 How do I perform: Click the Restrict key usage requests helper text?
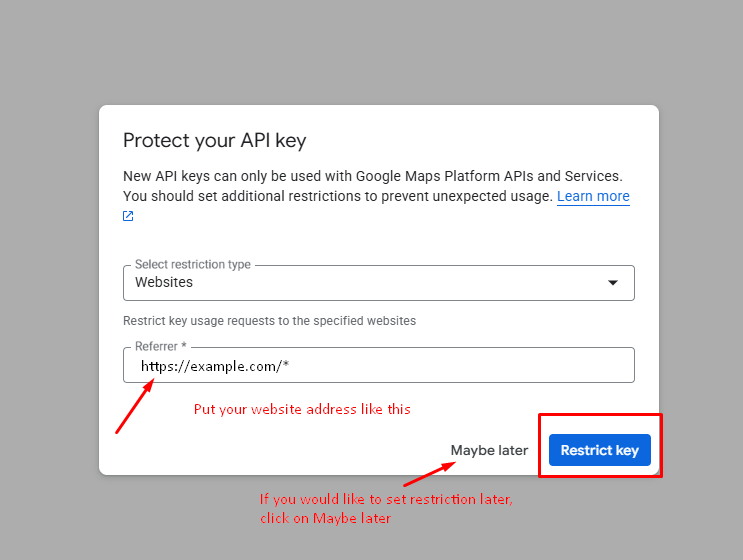pyautogui.click(x=269, y=321)
